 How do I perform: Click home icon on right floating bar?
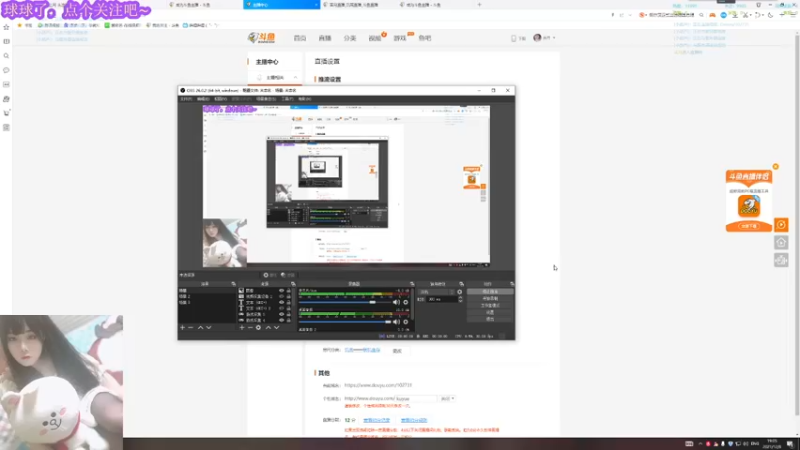[781, 242]
